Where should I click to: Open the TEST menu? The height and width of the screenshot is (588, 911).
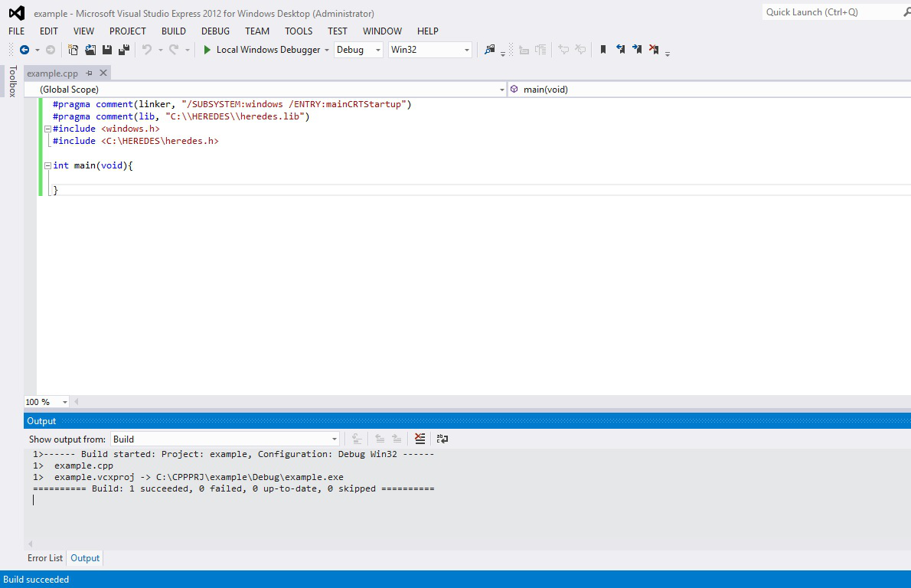coord(337,31)
